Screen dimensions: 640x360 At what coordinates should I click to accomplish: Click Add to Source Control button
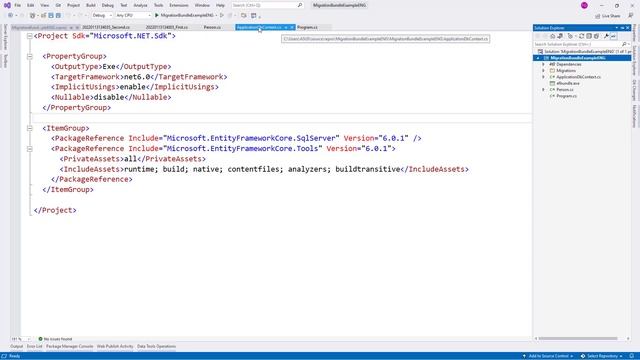tap(548, 356)
